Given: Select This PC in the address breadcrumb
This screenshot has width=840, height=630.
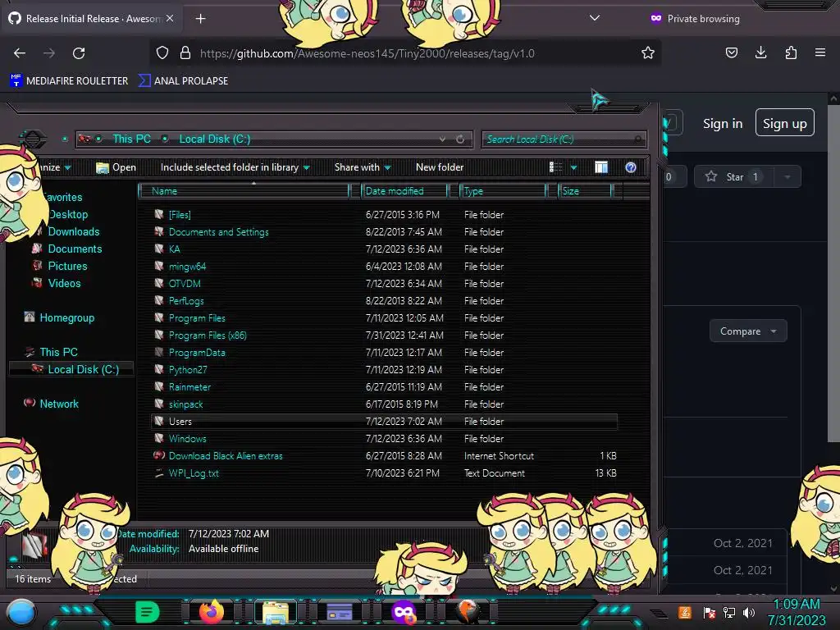Looking at the screenshot, I should (131, 139).
